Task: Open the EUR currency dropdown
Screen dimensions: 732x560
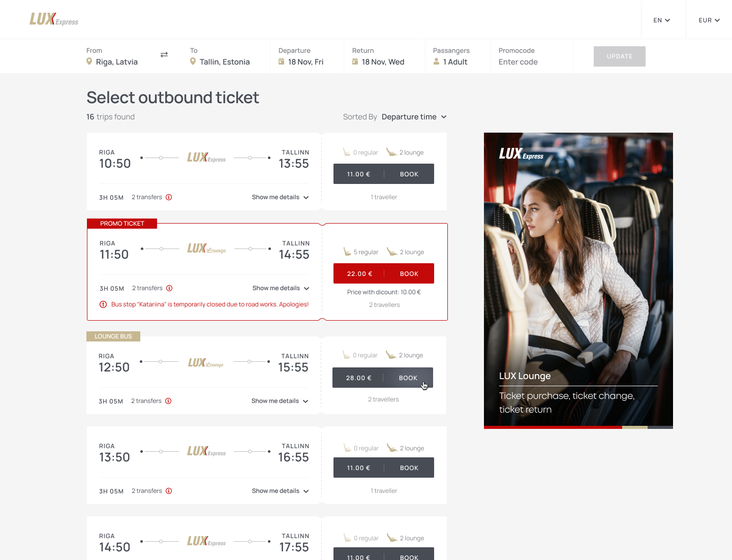Action: [x=709, y=20]
